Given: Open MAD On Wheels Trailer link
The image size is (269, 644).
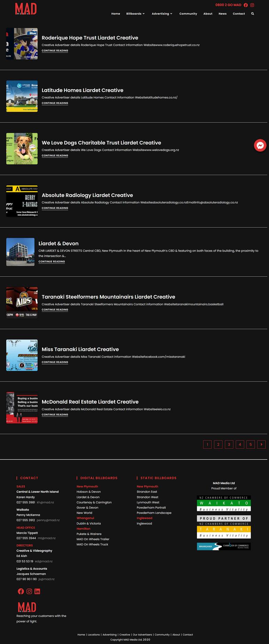Looking at the screenshot, I should [93, 539].
